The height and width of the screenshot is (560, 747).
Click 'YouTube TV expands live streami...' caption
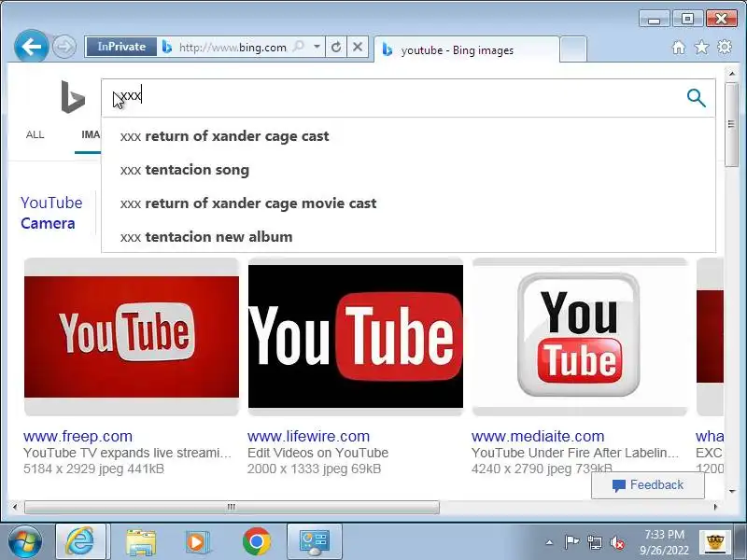point(127,453)
